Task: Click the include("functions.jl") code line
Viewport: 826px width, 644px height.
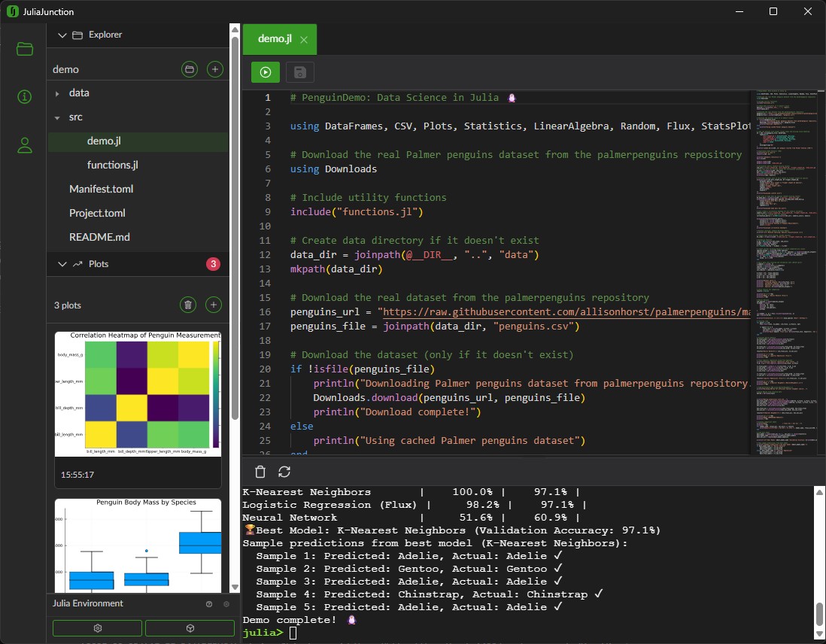Action: pos(357,212)
